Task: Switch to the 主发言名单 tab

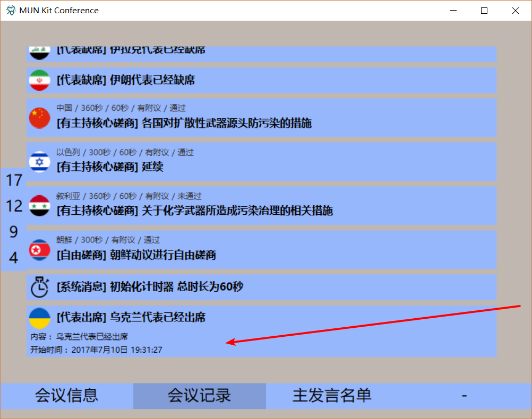Action: (332, 396)
